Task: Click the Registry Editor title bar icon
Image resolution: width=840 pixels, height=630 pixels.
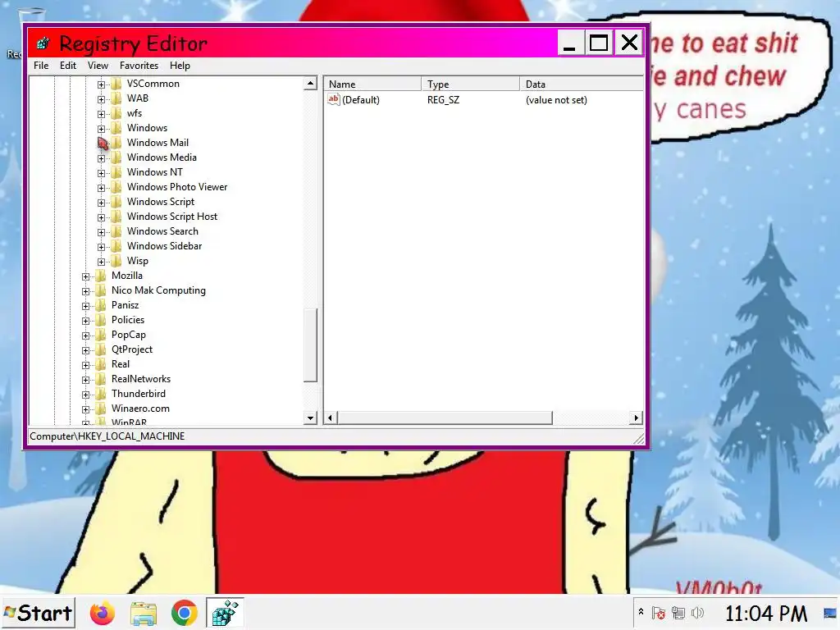Action: click(43, 43)
